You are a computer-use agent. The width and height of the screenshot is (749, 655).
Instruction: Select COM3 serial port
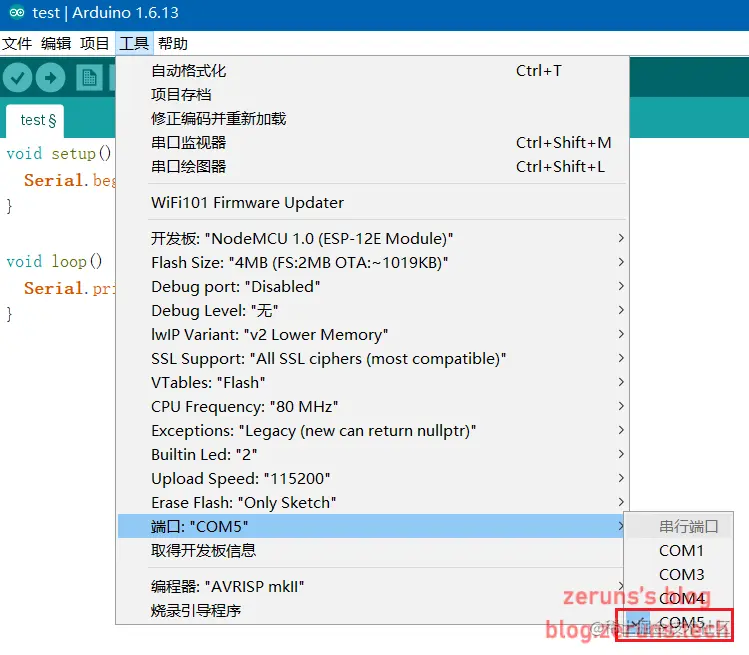point(678,574)
